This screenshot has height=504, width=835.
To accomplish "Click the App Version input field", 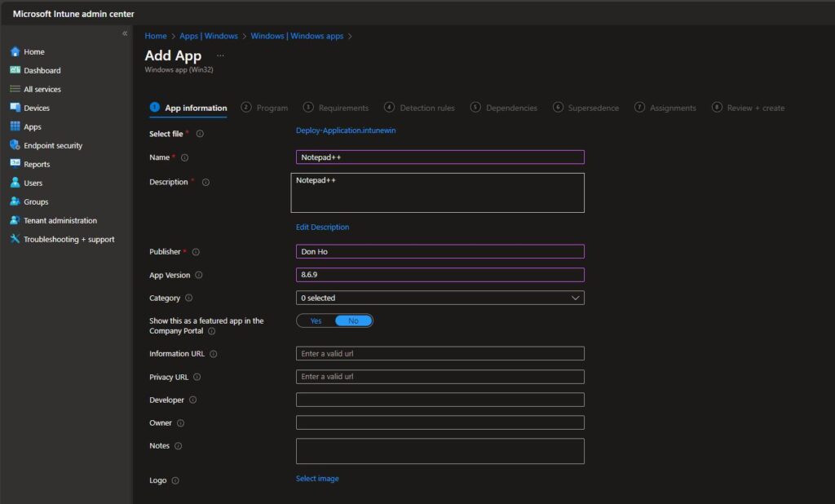I will (440, 275).
